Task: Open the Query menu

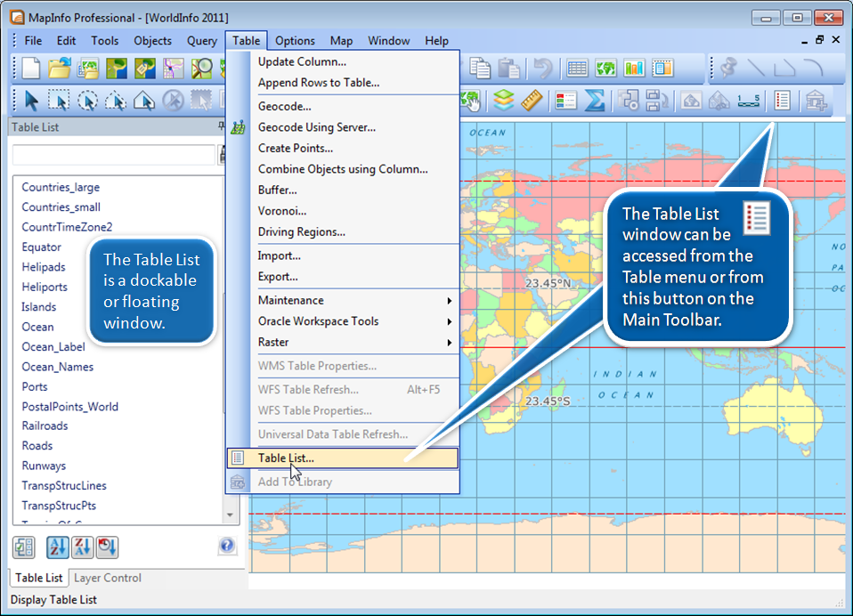Action: click(x=202, y=41)
